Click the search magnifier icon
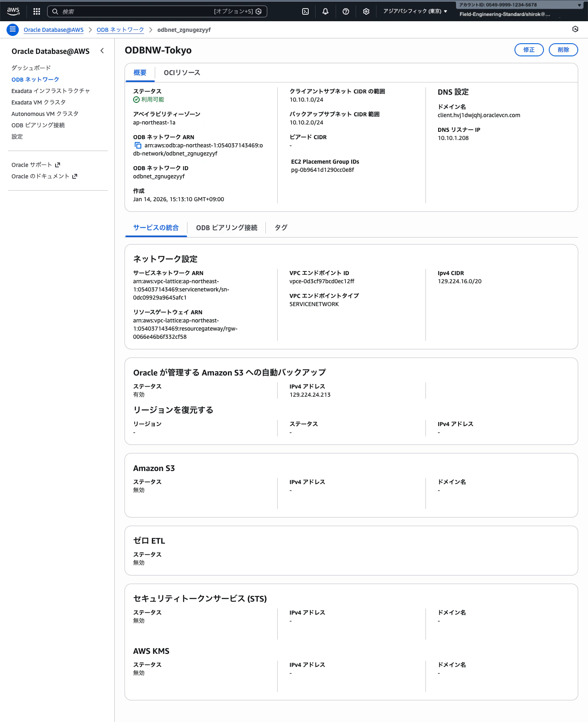The width and height of the screenshot is (588, 722). [55, 11]
